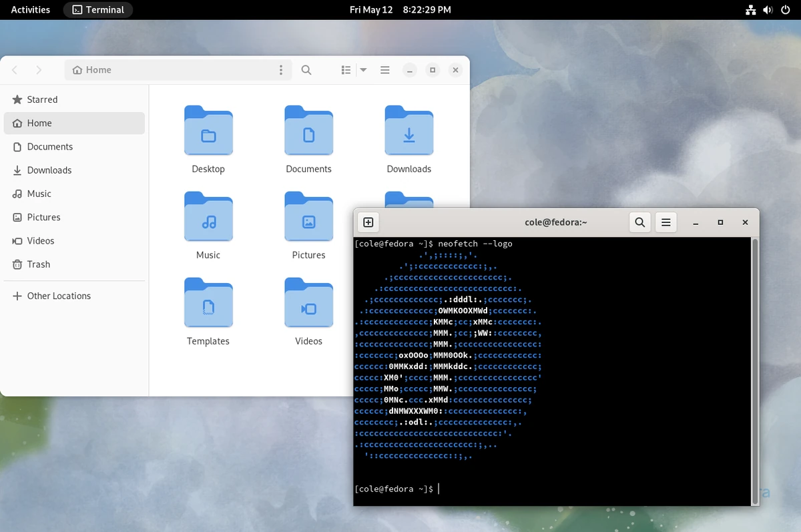Open the Music folder icon
The width and height of the screenshot is (801, 532).
coord(208,217)
